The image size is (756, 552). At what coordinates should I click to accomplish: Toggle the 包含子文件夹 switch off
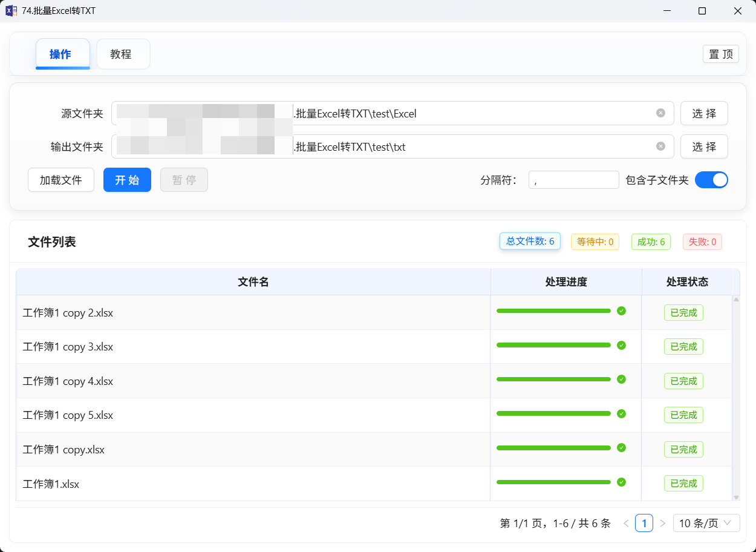711,180
